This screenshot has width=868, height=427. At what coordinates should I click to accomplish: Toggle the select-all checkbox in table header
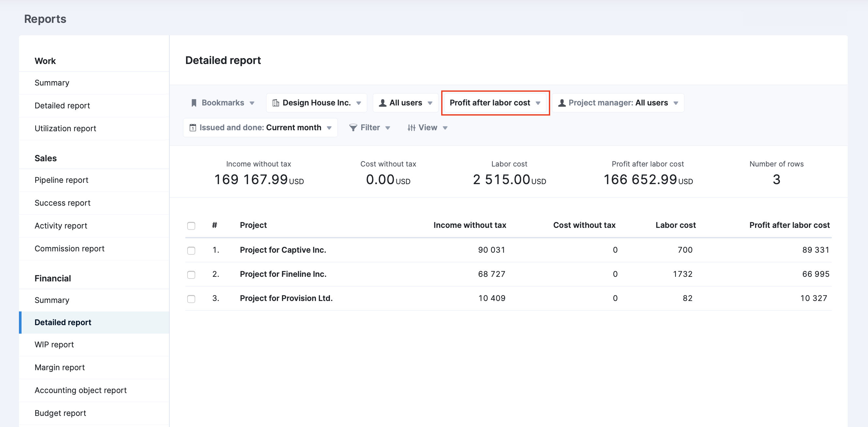pos(191,226)
